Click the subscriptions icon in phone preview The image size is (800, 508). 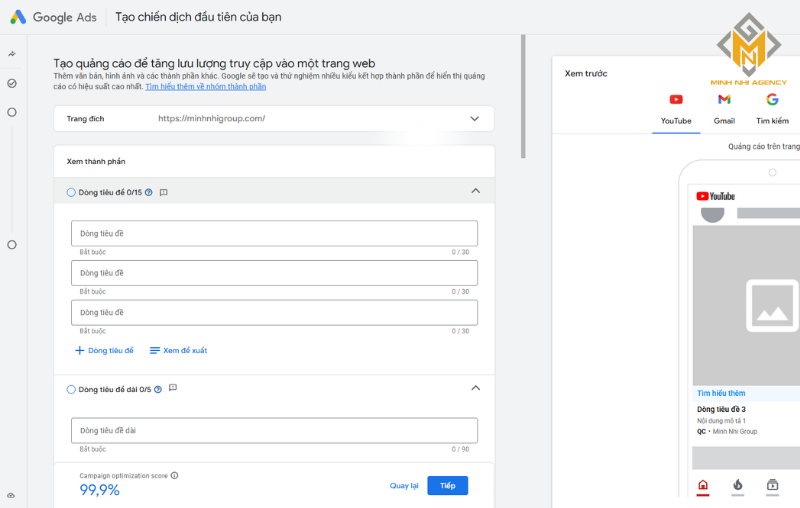coord(772,485)
